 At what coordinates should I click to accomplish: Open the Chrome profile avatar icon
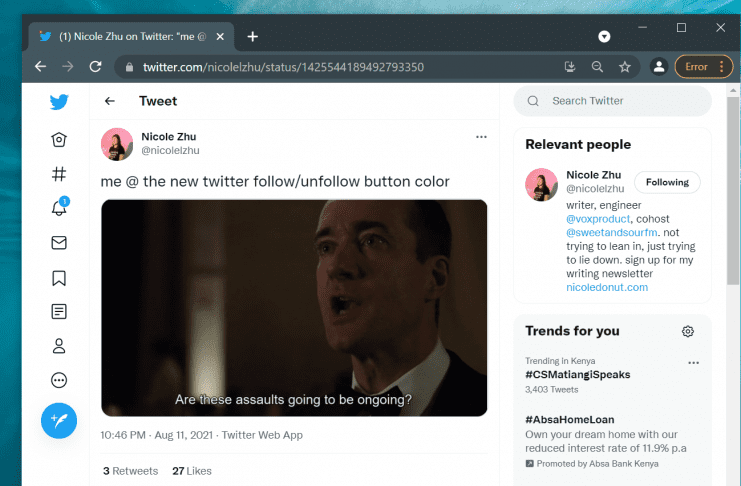659,67
